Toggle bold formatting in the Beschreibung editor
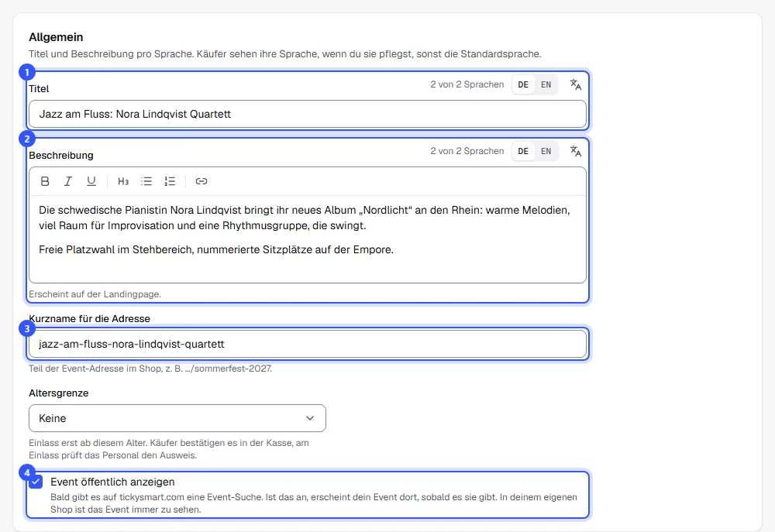 pos(45,181)
